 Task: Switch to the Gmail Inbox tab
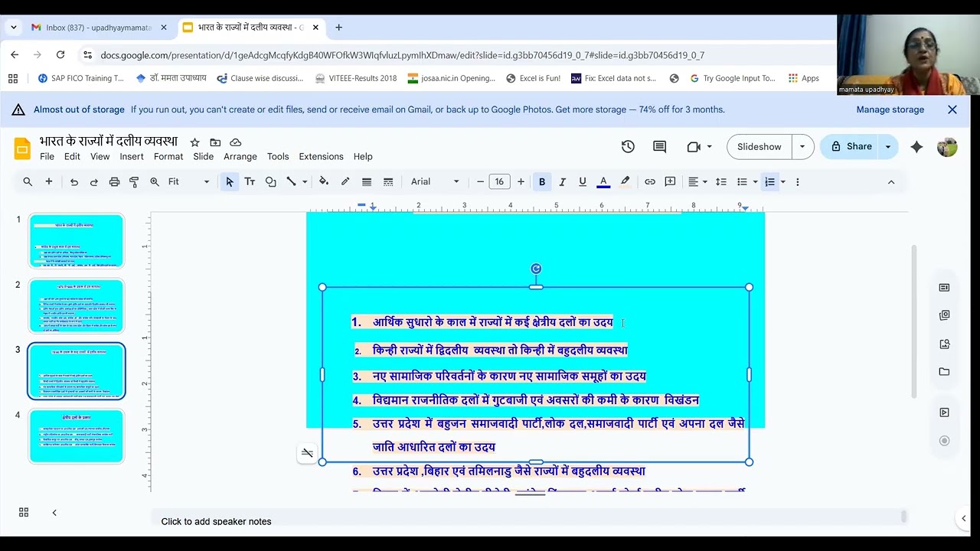pyautogui.click(x=98, y=28)
